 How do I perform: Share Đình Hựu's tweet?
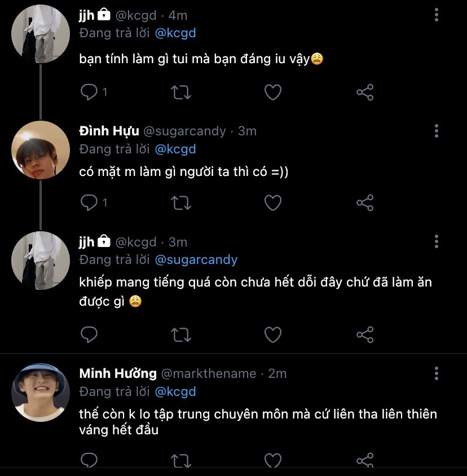point(365,202)
